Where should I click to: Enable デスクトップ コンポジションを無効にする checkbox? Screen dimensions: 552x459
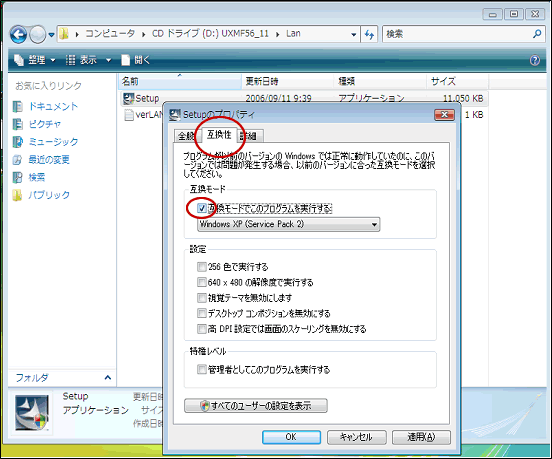(x=202, y=313)
